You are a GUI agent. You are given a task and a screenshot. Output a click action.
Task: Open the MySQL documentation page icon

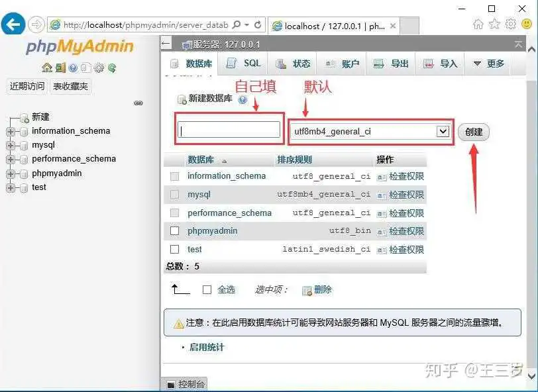[x=85, y=68]
